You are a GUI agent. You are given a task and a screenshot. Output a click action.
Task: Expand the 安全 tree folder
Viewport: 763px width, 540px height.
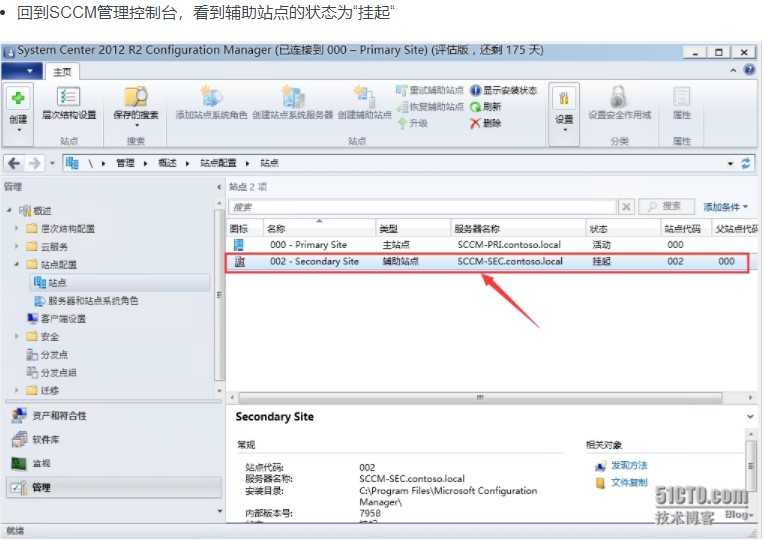click(x=18, y=336)
